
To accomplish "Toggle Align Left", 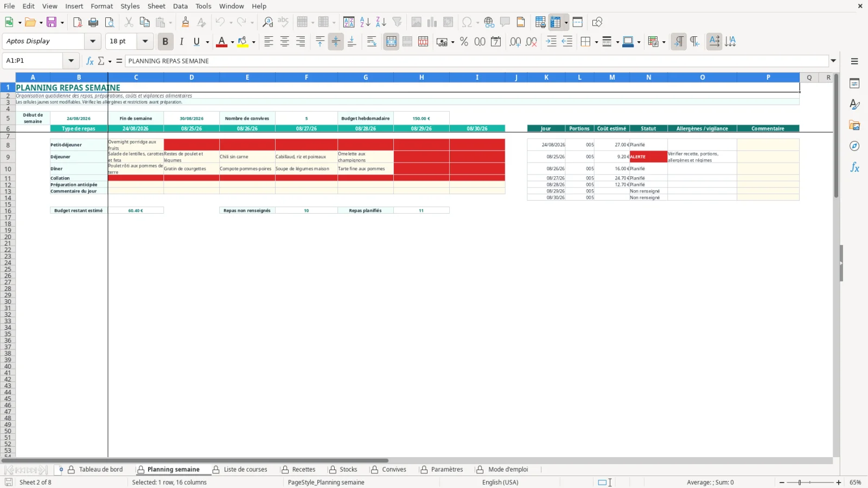I will point(269,42).
